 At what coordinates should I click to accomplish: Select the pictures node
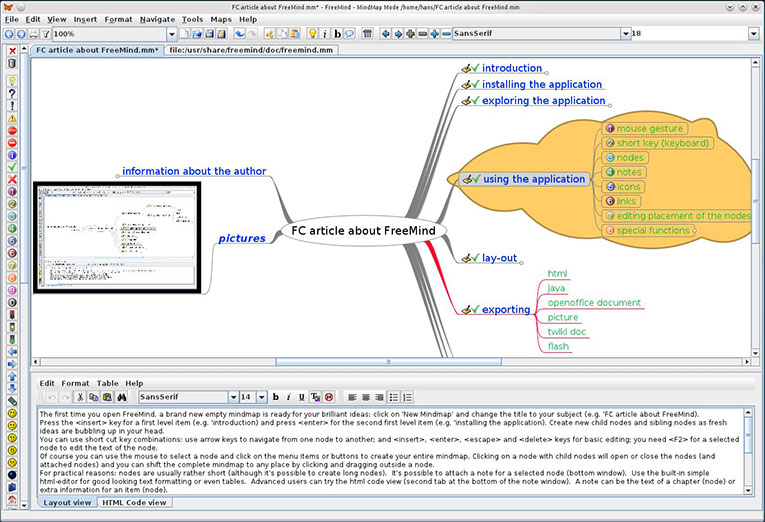(x=242, y=238)
